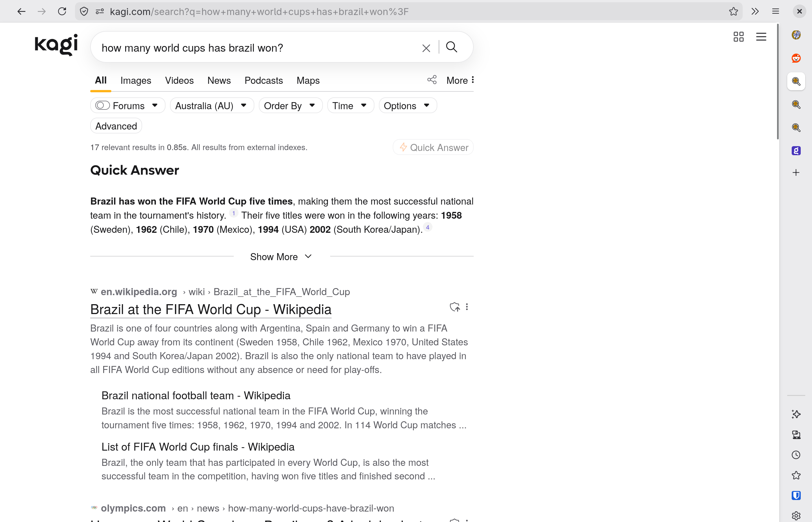812x522 pixels.
Task: Go back to the previous page
Action: pos(21,12)
